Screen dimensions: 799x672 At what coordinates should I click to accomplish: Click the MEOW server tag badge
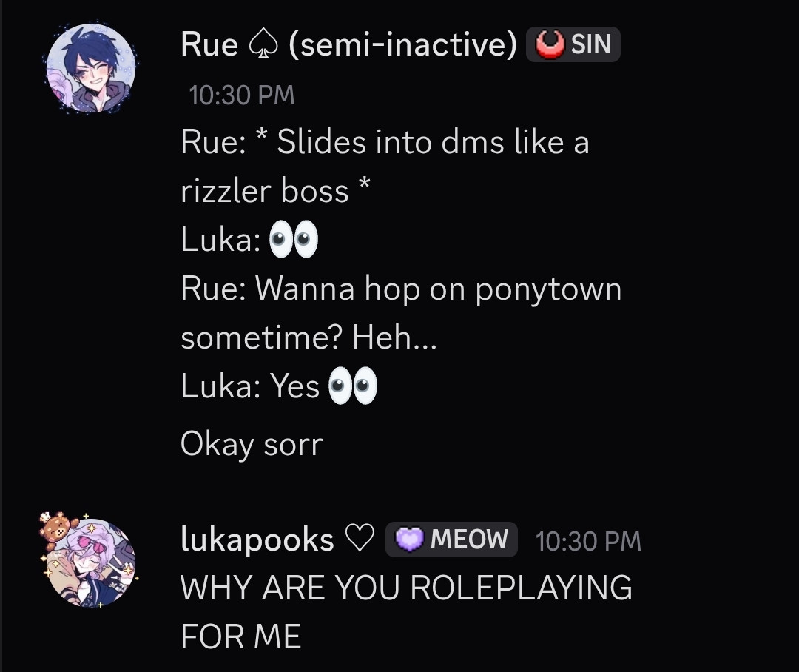(x=451, y=540)
